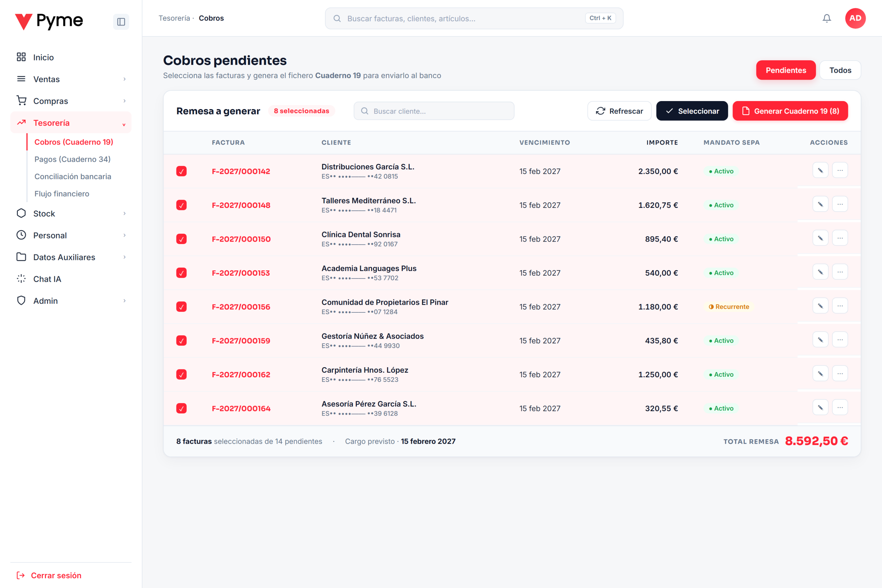Image resolution: width=882 pixels, height=588 pixels.
Task: Open more actions for Talleres Mediterráneo row
Action: (x=840, y=204)
